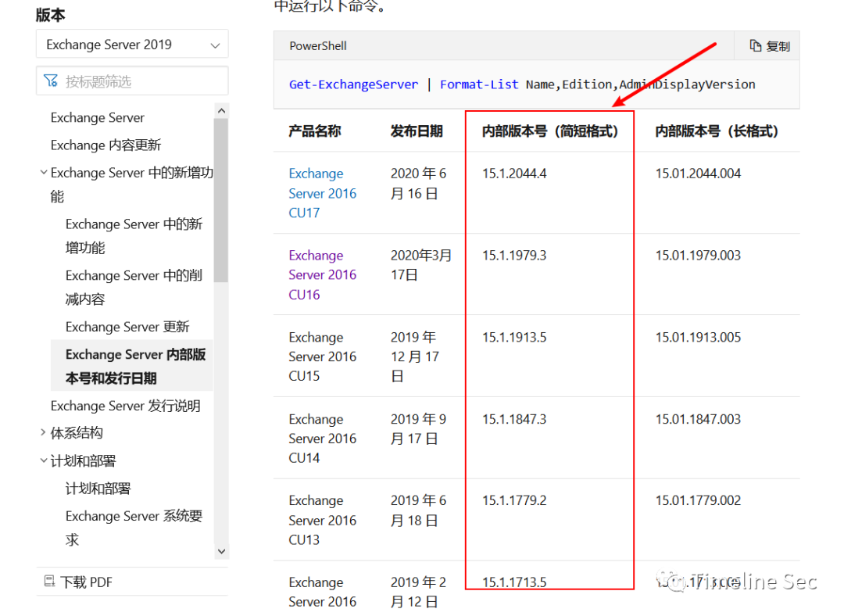
Task: Click long build 15.01.1847.003
Action: tap(698, 419)
